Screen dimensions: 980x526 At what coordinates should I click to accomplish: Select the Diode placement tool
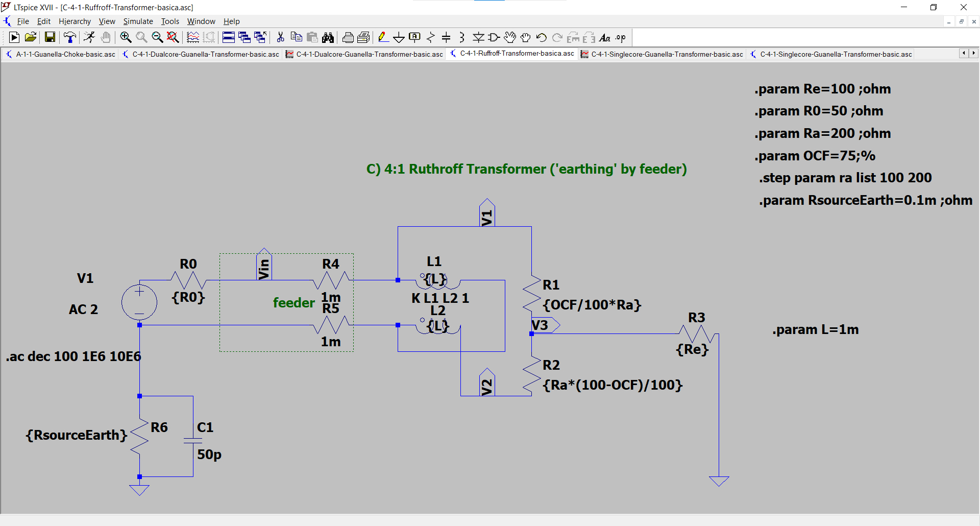point(478,37)
